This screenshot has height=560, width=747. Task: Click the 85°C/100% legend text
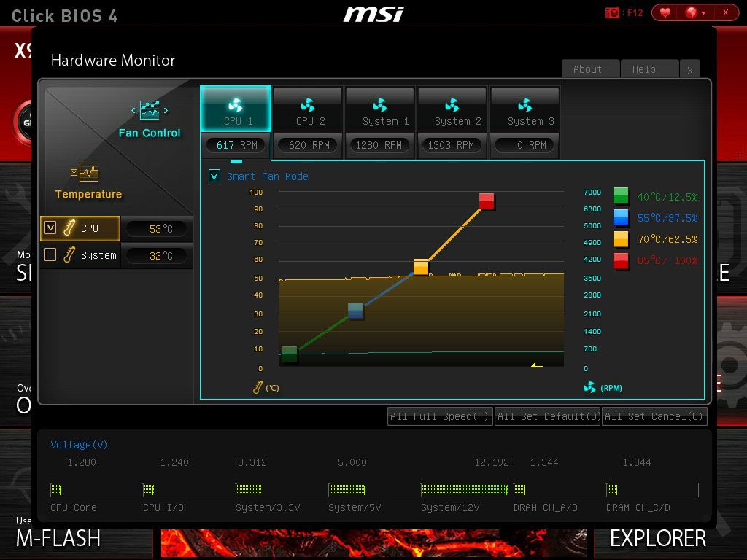[x=667, y=260]
